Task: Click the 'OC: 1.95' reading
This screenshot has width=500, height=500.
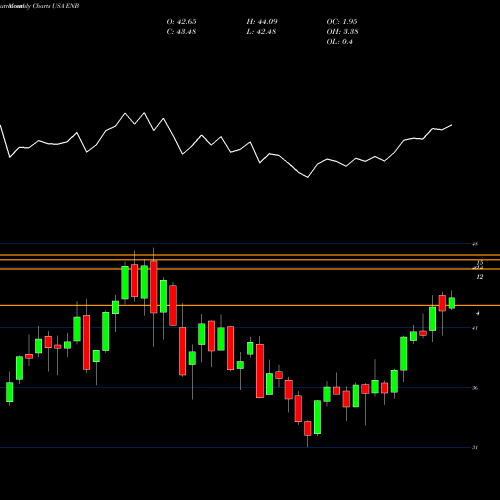Action: point(342,22)
